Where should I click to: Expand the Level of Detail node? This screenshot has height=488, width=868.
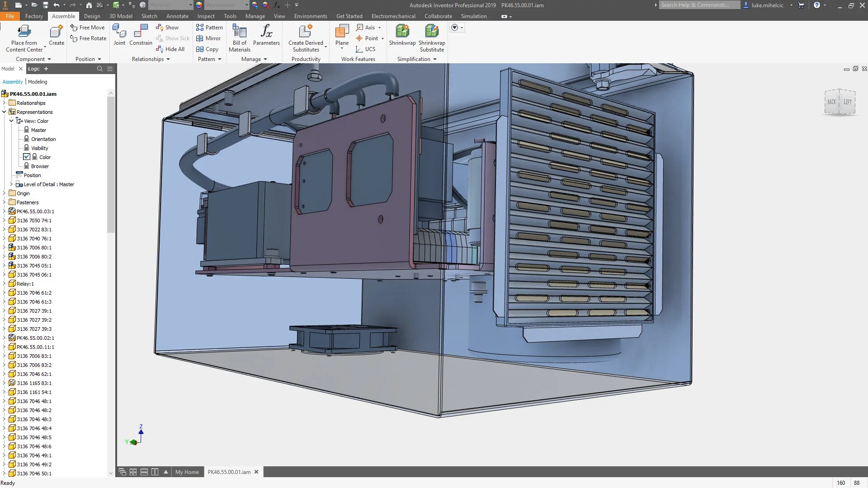coord(11,184)
